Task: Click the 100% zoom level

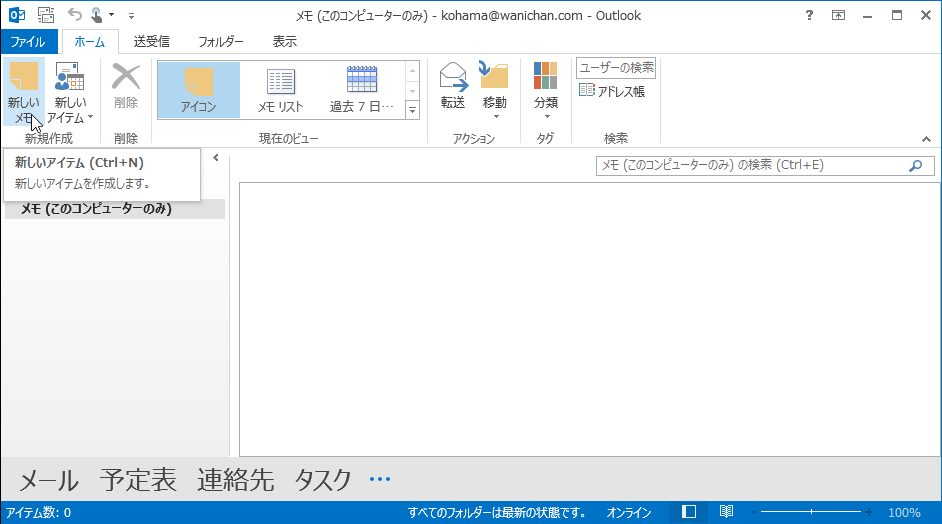Action: pyautogui.click(x=904, y=513)
